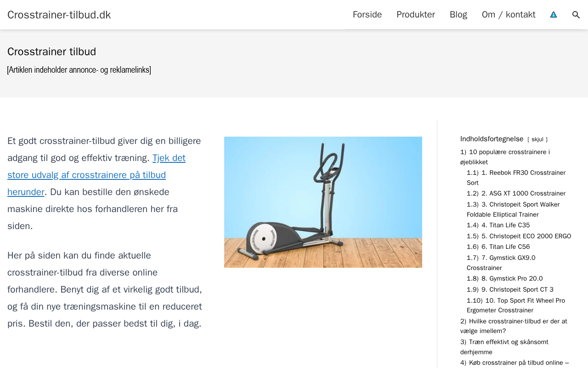This screenshot has height=368, width=588.
Task: Jump to 10 populære crosstrainere section
Action: [x=505, y=157]
